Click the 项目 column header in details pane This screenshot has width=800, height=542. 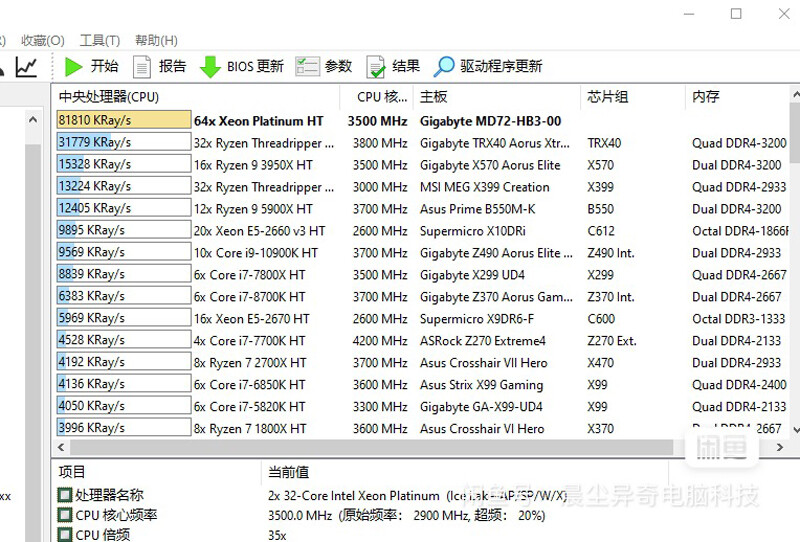click(x=73, y=472)
